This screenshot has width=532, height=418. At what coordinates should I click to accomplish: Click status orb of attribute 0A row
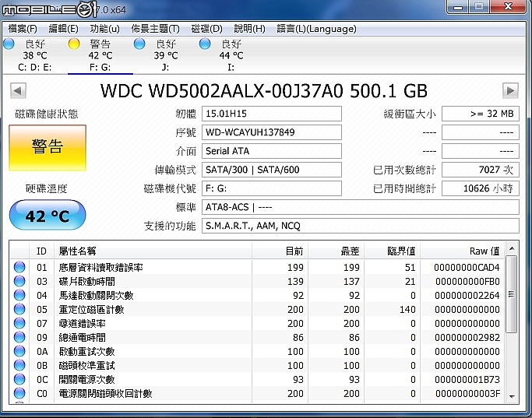[19, 351]
